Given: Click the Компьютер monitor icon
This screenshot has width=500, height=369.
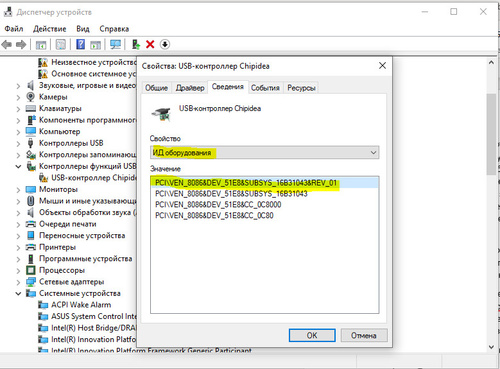Looking at the screenshot, I should tap(31, 131).
